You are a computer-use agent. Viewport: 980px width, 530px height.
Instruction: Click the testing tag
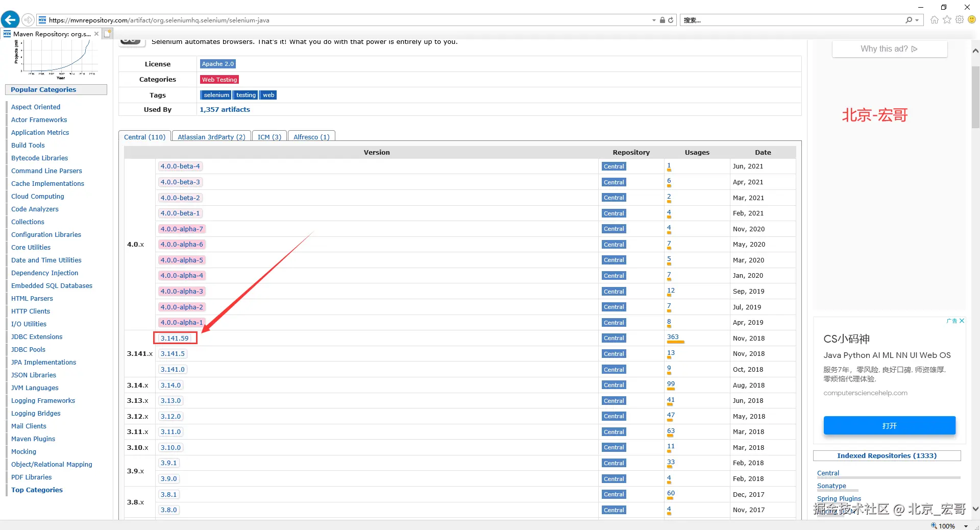(246, 95)
